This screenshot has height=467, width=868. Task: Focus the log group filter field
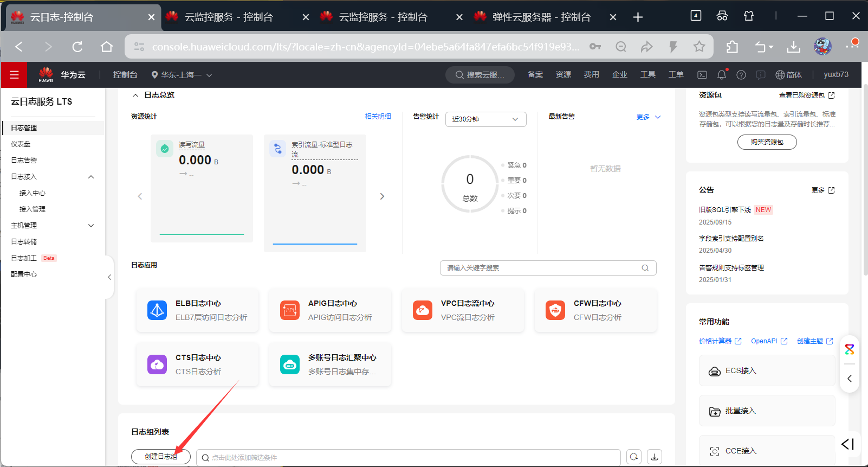pos(409,457)
